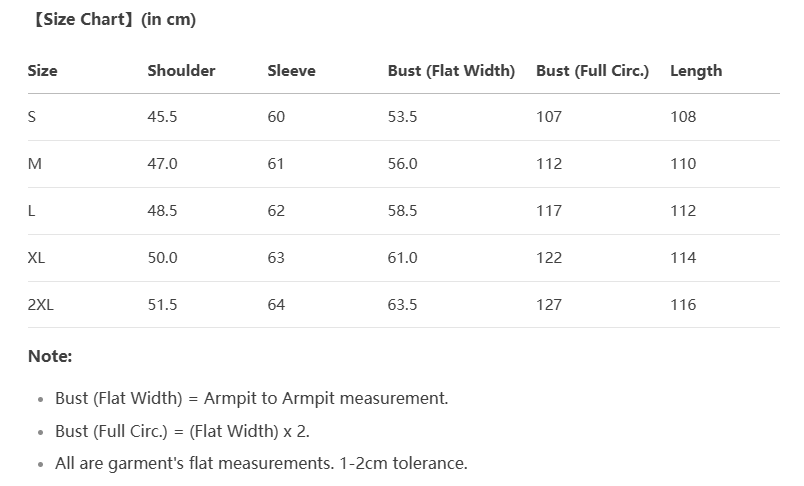This screenshot has width=804, height=486.
Task: Click flat width value 58.5 for L
Action: coord(403,211)
